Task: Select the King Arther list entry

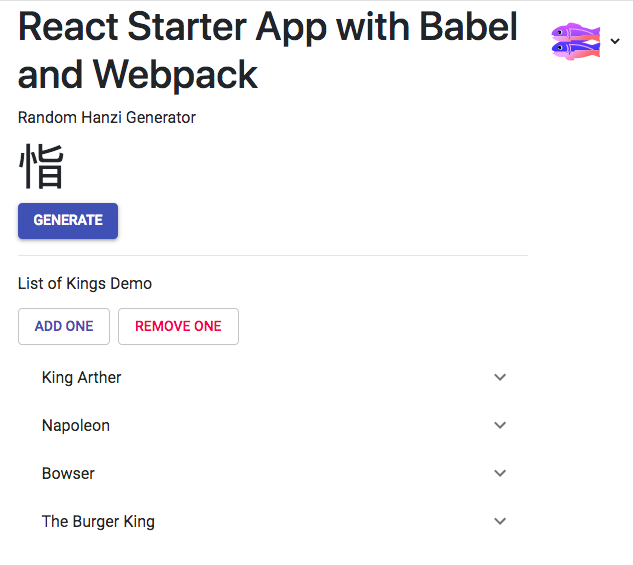Action: [82, 377]
